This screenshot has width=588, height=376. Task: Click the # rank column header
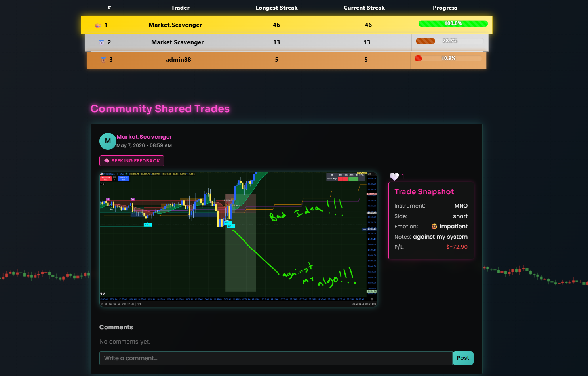click(109, 8)
